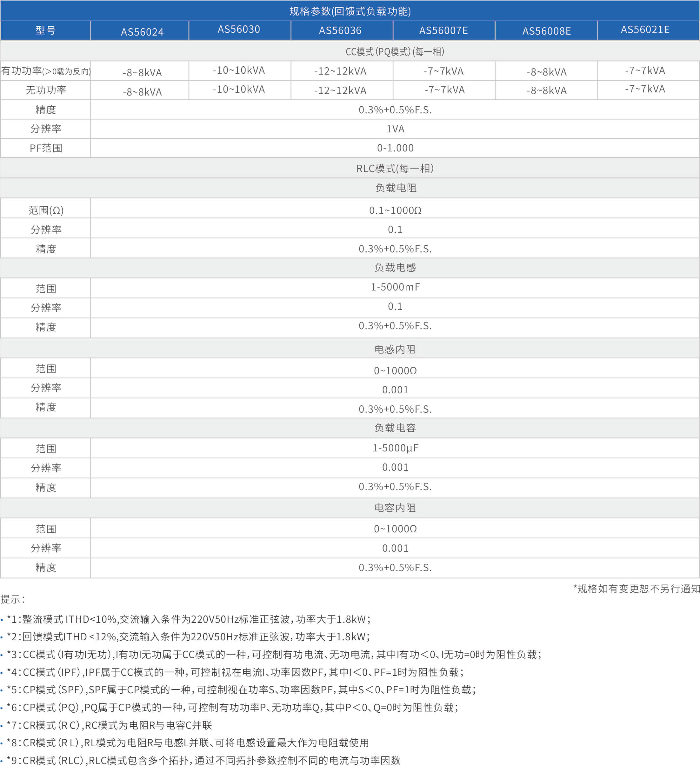Click the 负载电阻 subsection header
Image resolution: width=700 pixels, height=766 pixels.
click(x=395, y=188)
